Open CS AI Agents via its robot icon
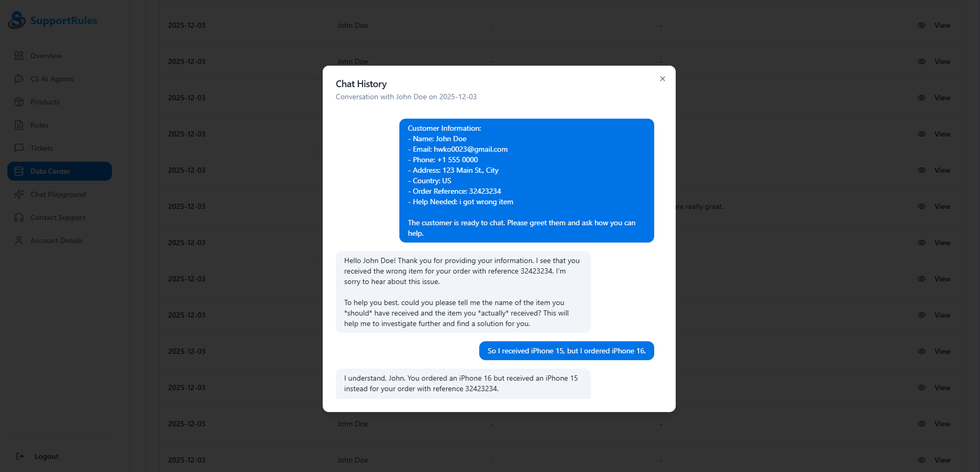This screenshot has height=472, width=980. 19,78
